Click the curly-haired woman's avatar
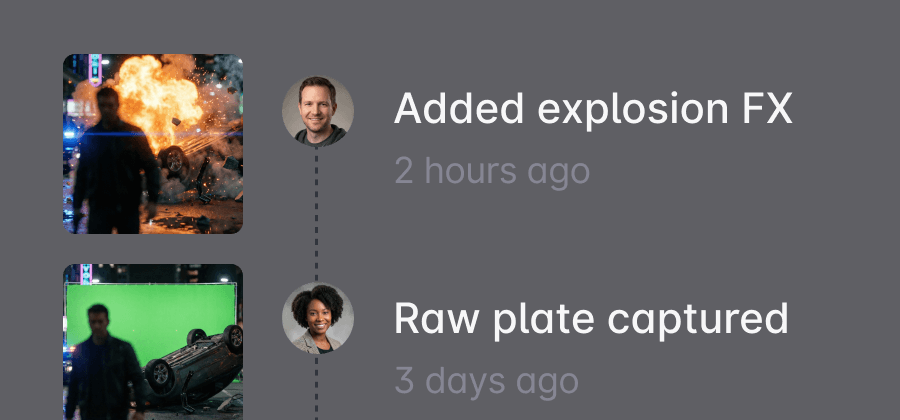Image resolution: width=900 pixels, height=420 pixels. [318, 318]
